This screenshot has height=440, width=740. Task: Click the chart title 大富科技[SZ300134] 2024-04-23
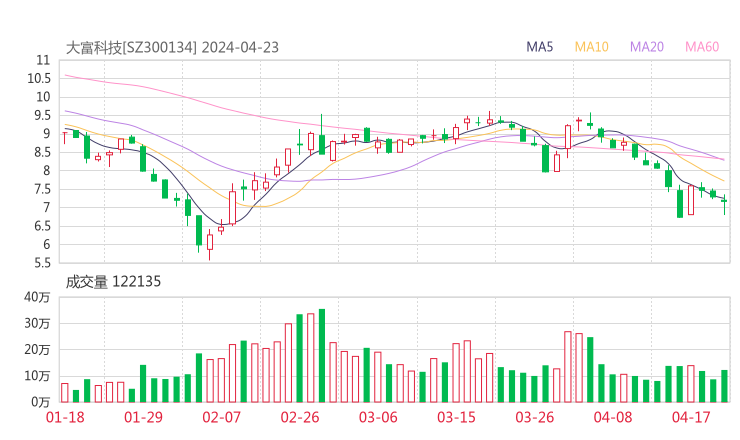pyautogui.click(x=172, y=47)
